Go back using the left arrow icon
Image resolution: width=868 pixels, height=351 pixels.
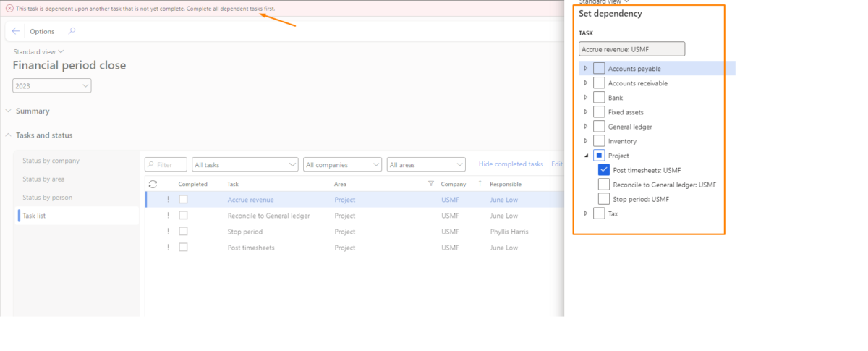click(16, 31)
